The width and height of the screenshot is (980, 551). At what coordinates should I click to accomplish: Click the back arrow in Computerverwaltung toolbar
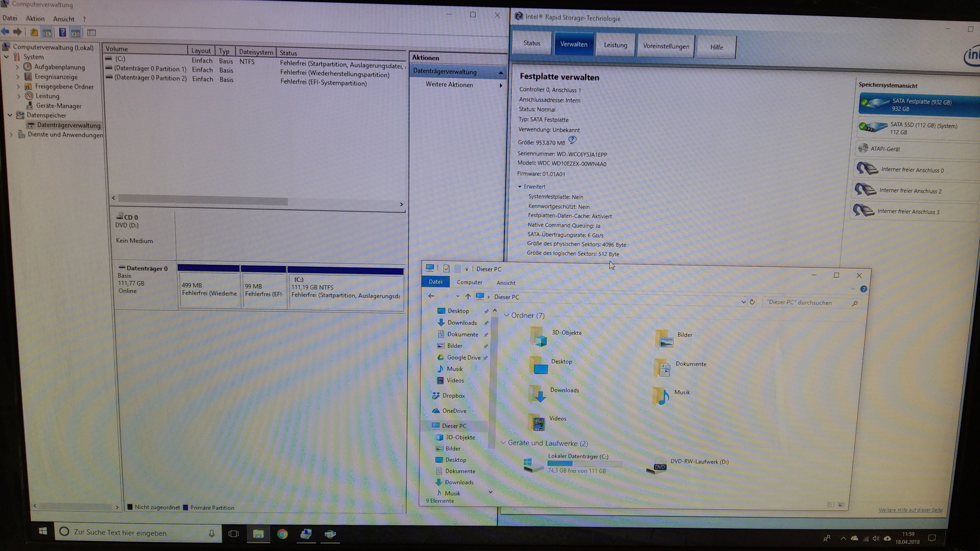click(x=5, y=32)
